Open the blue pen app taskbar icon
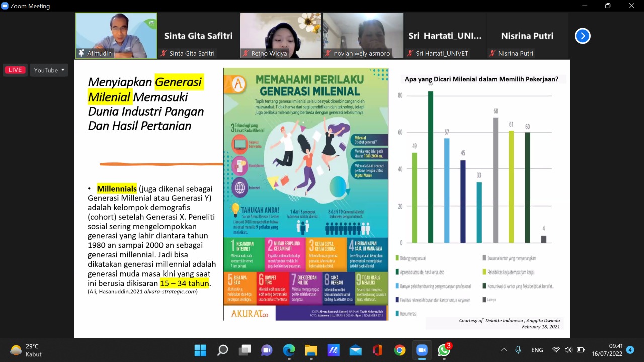This screenshot has width=644, height=362. (333, 350)
